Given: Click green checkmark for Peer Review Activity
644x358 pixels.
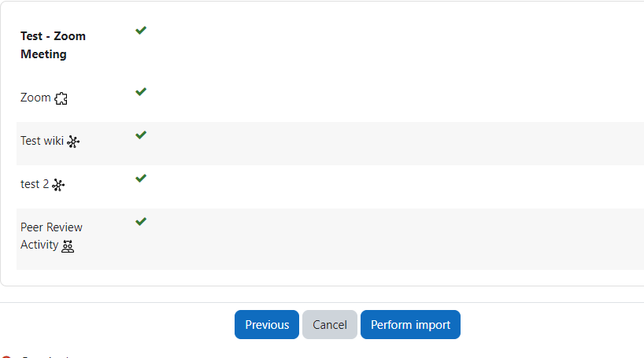Looking at the screenshot, I should click(141, 222).
